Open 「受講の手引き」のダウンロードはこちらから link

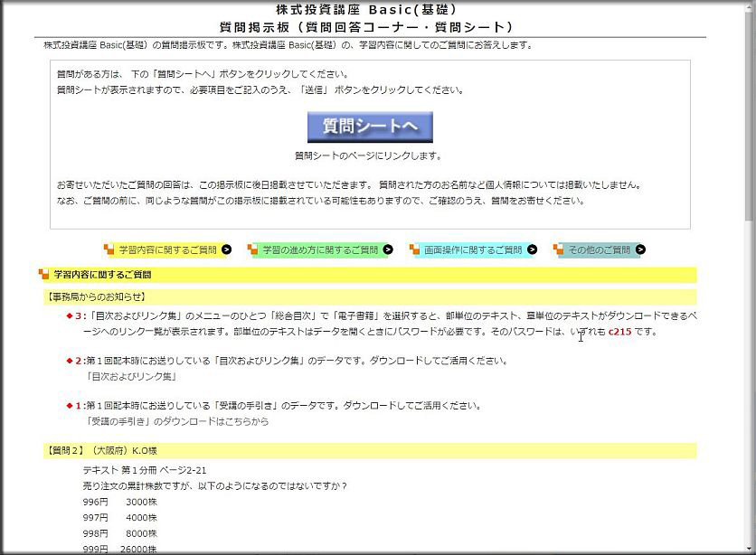click(177, 421)
